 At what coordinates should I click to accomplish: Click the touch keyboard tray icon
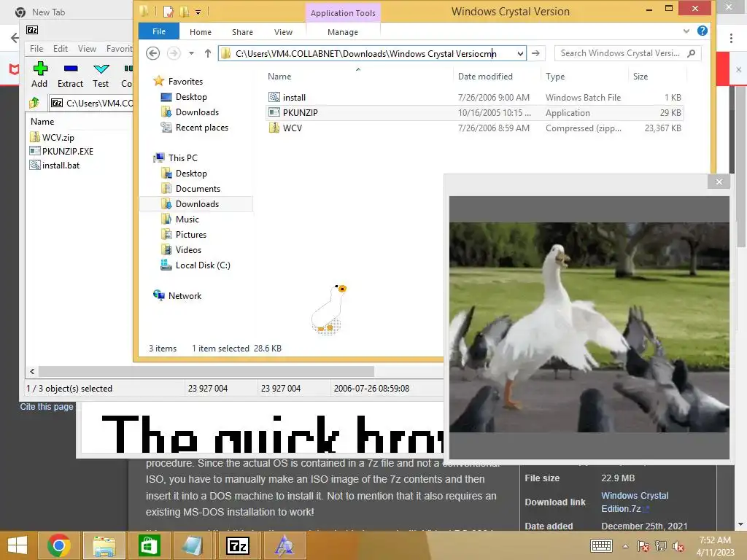(x=601, y=545)
